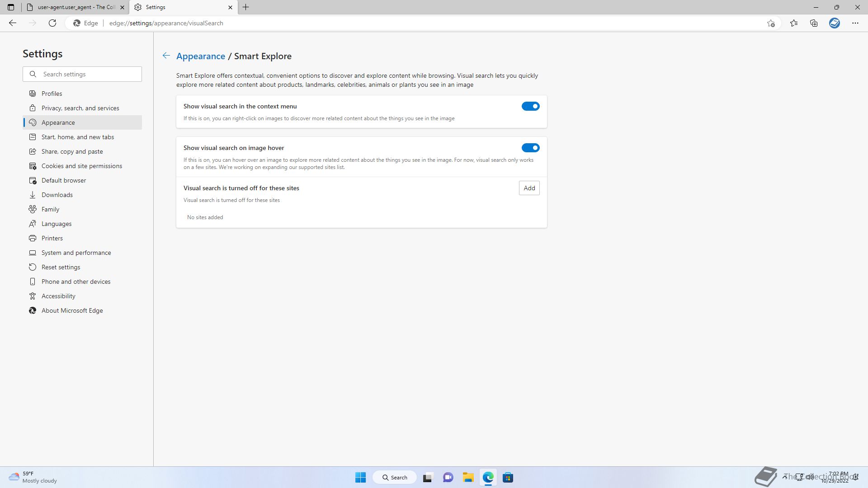The width and height of the screenshot is (868, 488).
Task: Click the Share, copy and paste icon
Action: tap(33, 151)
